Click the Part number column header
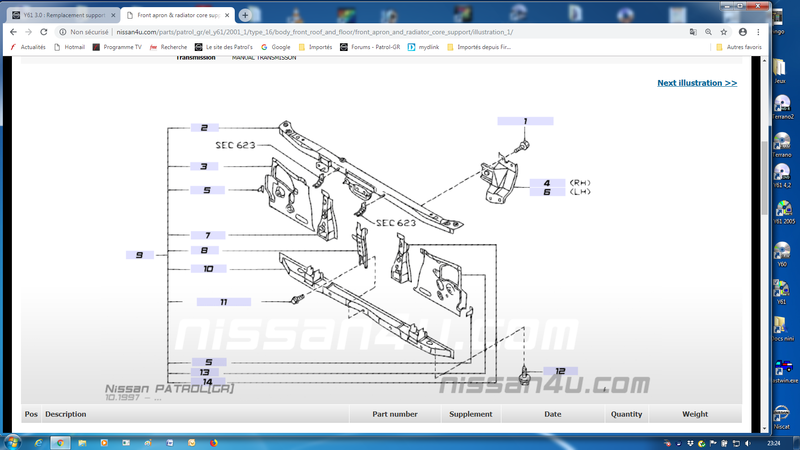This screenshot has height=450, width=800. click(x=395, y=414)
